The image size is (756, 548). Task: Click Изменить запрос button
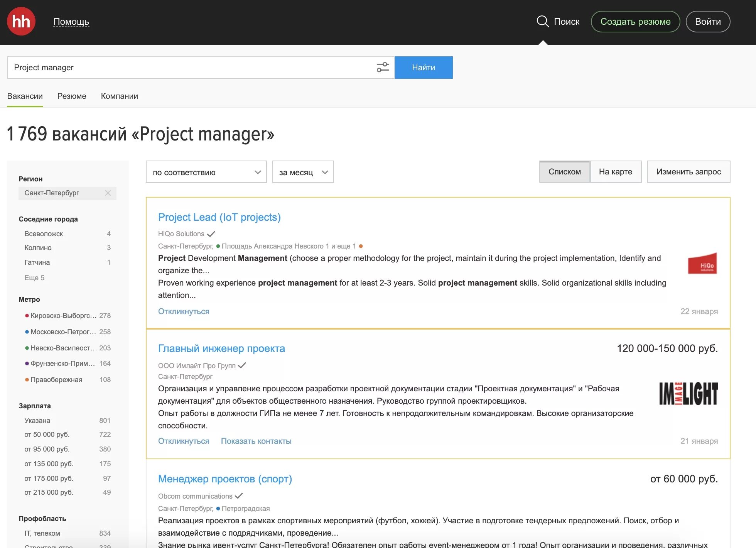[689, 172]
